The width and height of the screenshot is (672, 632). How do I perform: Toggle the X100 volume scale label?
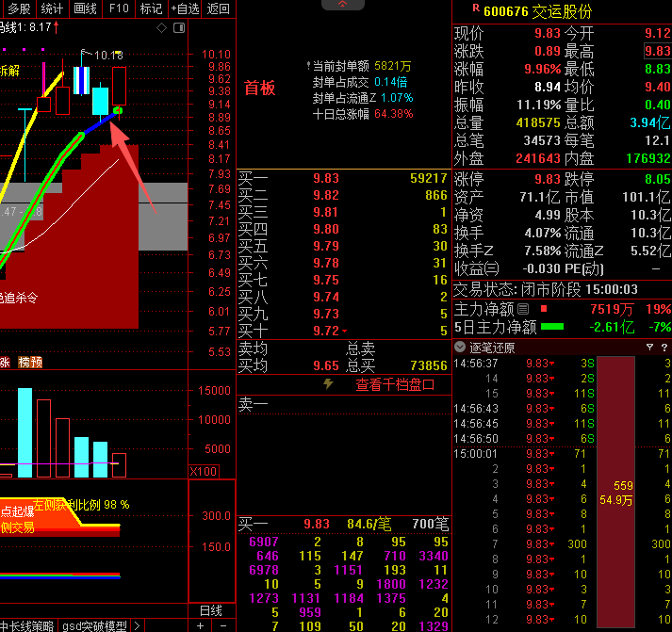(x=204, y=471)
